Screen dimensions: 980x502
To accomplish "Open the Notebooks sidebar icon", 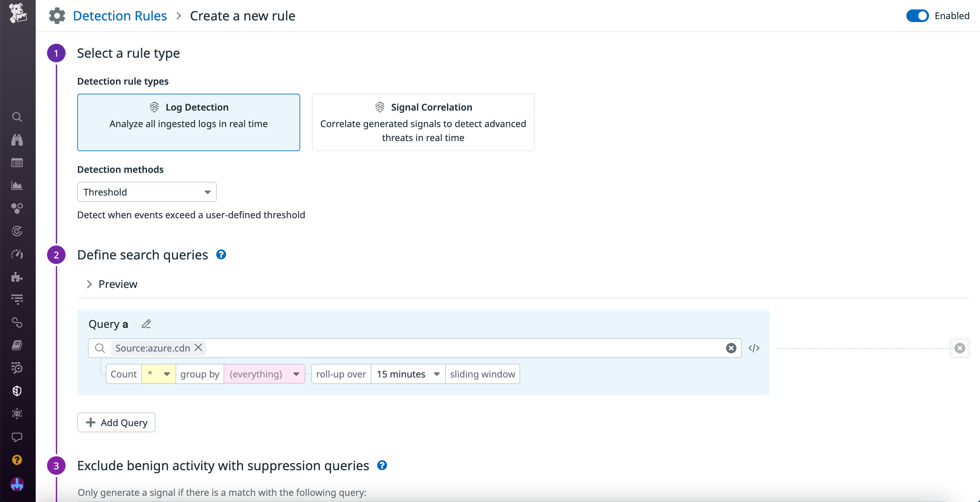I will click(17, 345).
